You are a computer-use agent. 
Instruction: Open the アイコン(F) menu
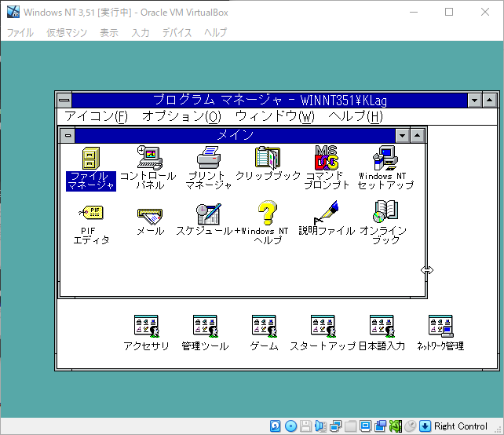tap(96, 116)
